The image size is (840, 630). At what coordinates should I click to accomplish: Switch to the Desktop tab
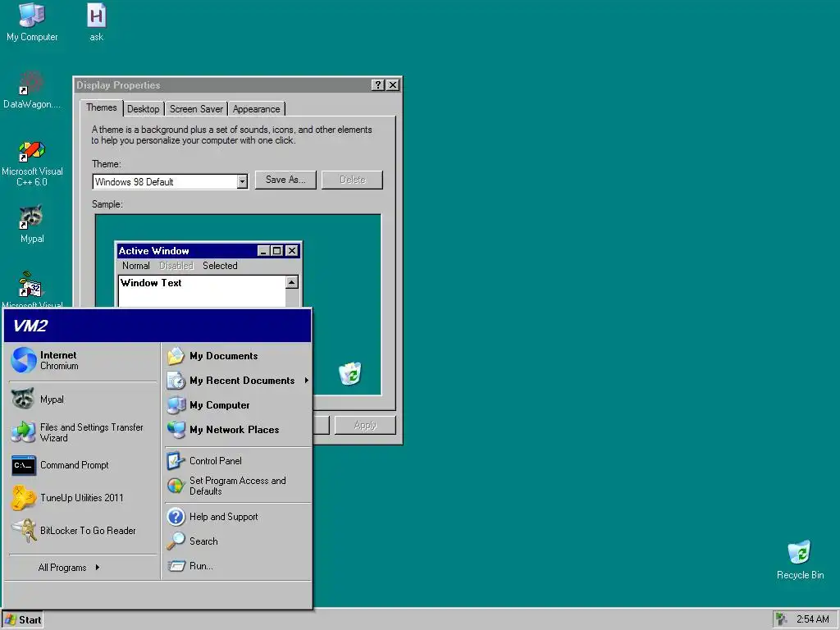point(143,109)
